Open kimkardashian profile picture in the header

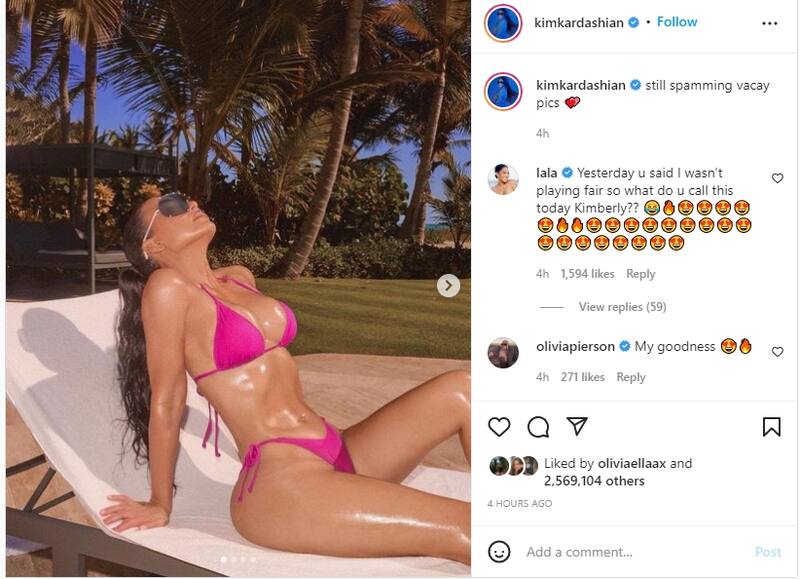click(503, 23)
